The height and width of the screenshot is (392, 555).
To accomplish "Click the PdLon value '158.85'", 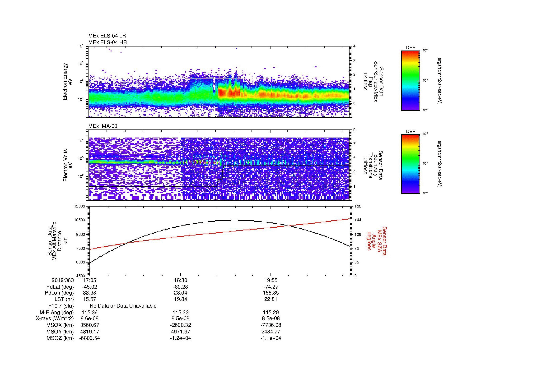I will [271, 293].
